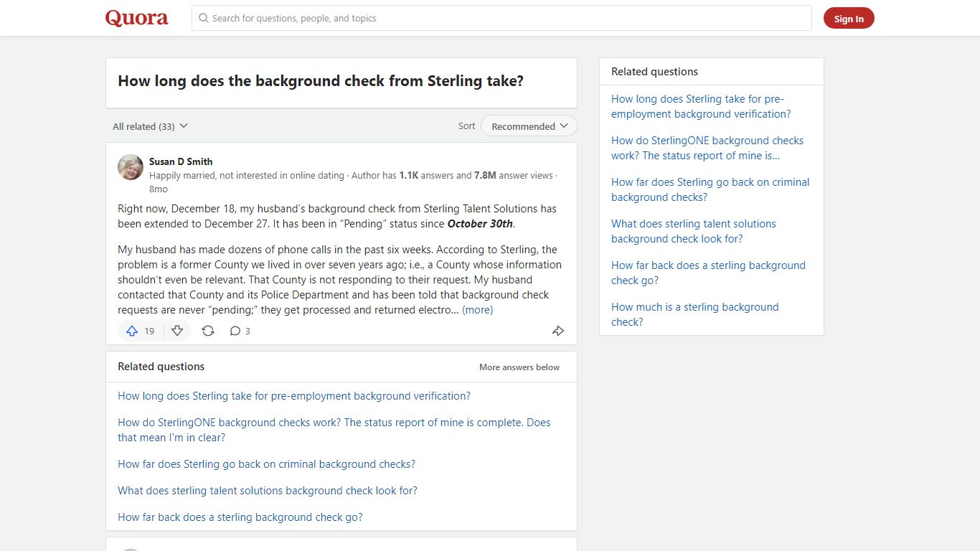The image size is (980, 551).
Task: Open comments on the answer (3)
Action: coord(240,331)
